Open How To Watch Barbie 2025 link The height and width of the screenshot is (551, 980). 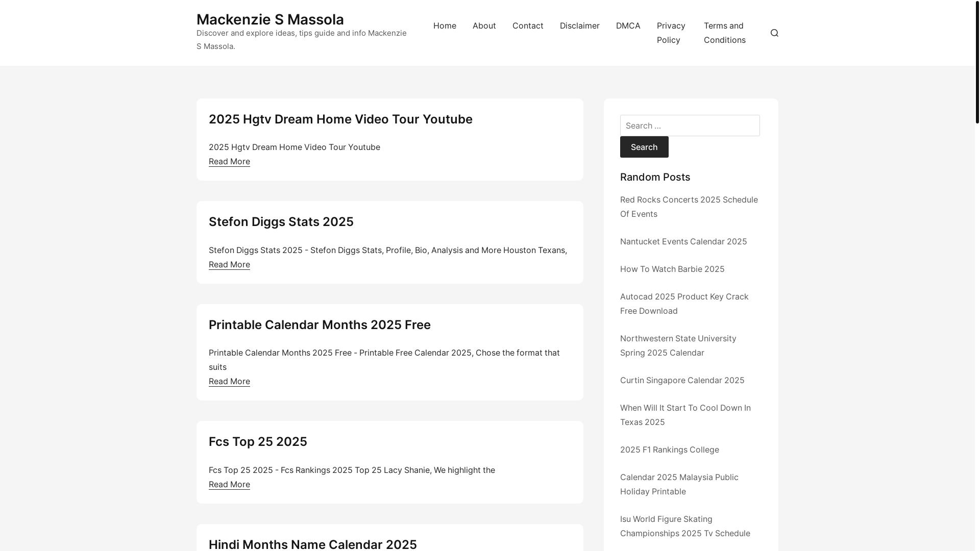(x=672, y=269)
